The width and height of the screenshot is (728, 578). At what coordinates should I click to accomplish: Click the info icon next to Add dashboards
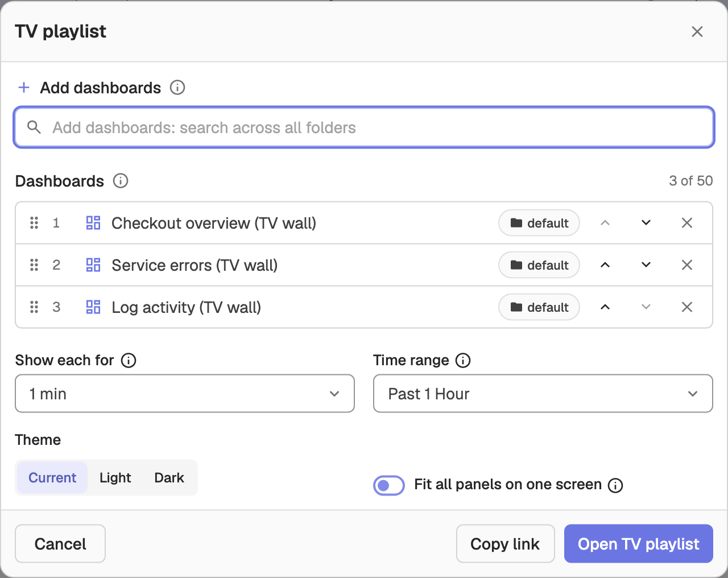coord(177,88)
